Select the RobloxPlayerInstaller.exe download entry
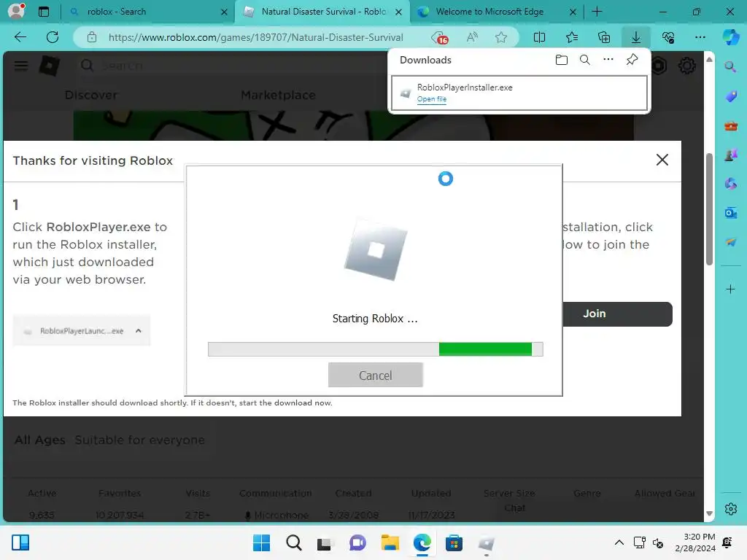Image resolution: width=747 pixels, height=560 pixels. [519, 93]
